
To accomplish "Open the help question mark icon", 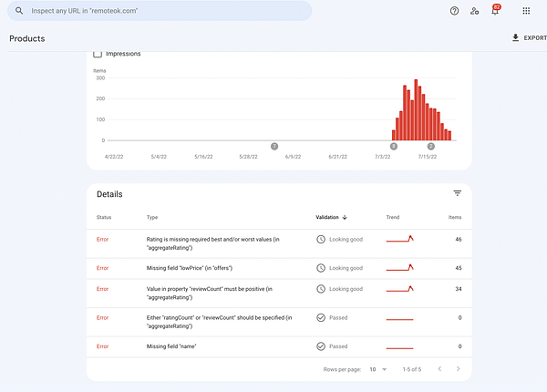I will [x=454, y=11].
